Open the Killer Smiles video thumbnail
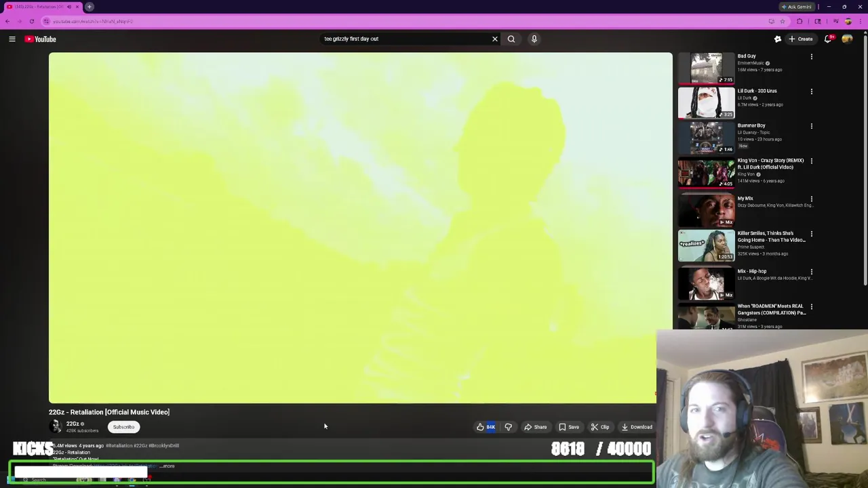This screenshot has height=488, width=868. coord(706,245)
